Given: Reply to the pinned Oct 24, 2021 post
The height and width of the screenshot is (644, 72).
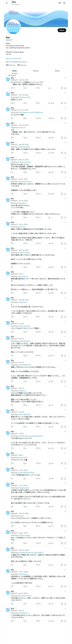Looking at the screenshot, I should (12, 88).
